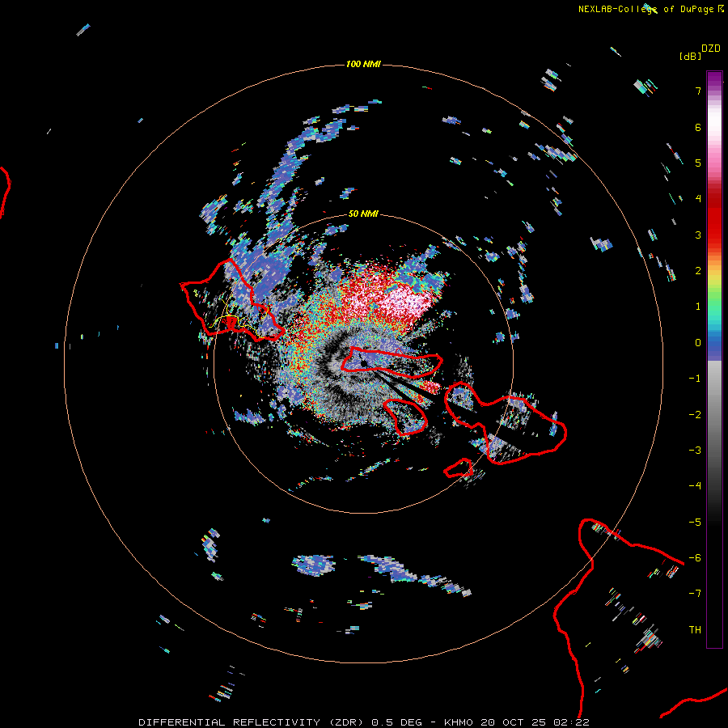Click the 50 NMI range ring label

click(363, 214)
